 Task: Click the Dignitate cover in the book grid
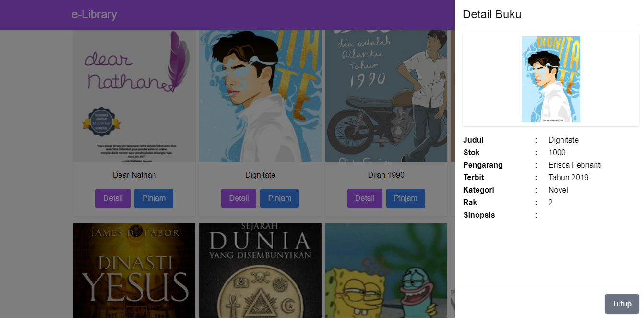[x=260, y=96]
